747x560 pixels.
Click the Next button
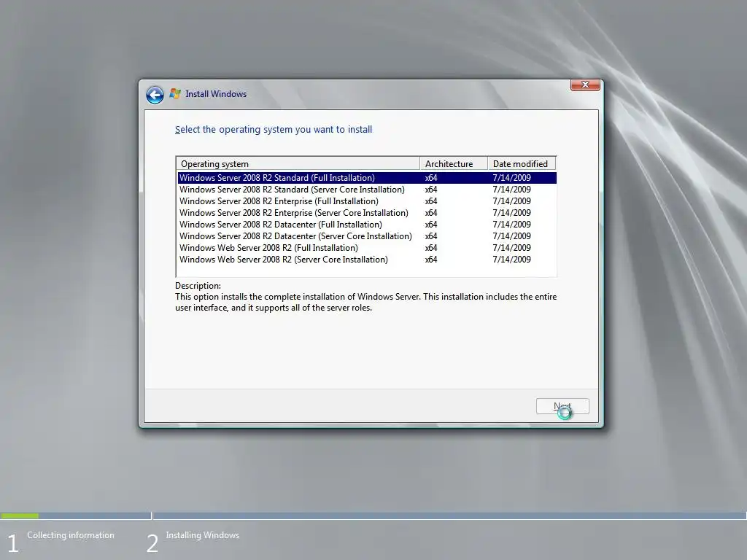562,406
